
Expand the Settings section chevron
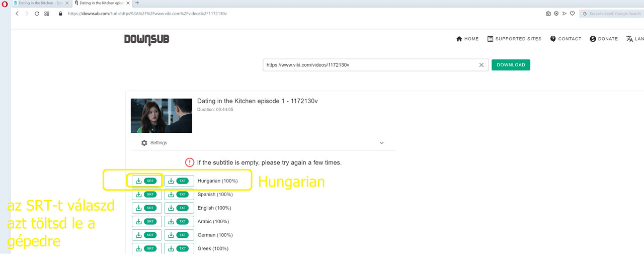(382, 143)
